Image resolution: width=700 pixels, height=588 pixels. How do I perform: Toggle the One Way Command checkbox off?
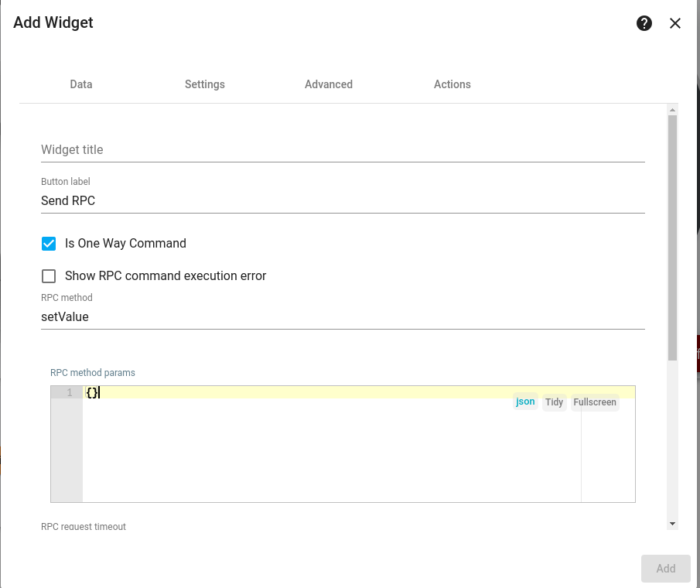point(49,243)
